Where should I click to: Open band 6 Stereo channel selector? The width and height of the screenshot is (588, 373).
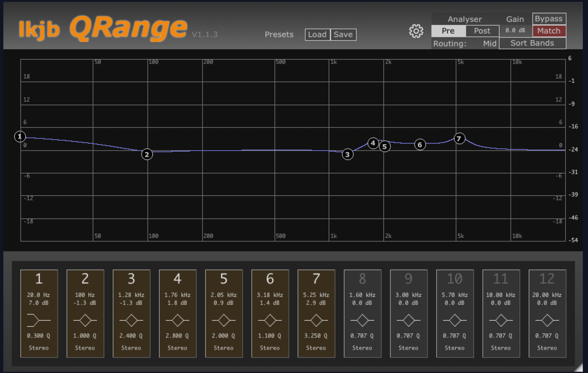[270, 348]
